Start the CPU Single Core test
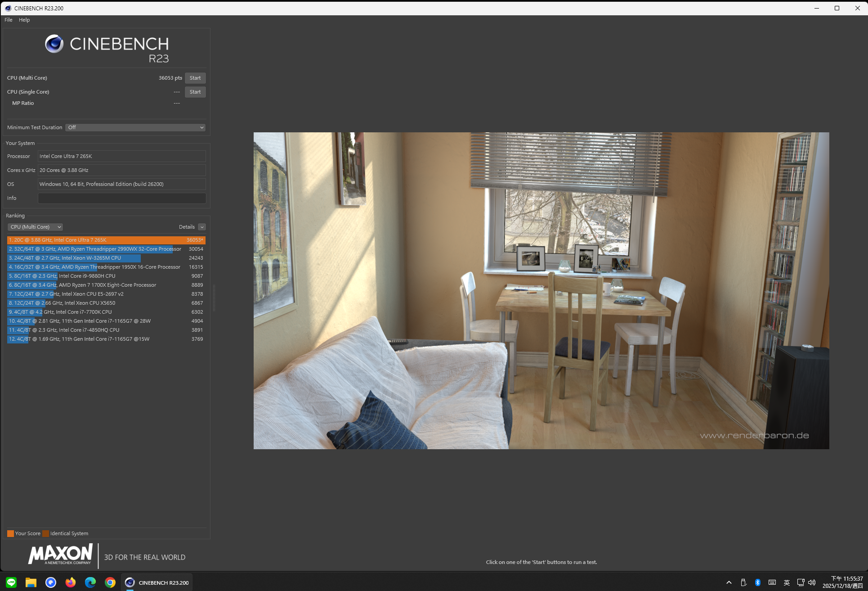868x591 pixels. (x=195, y=92)
